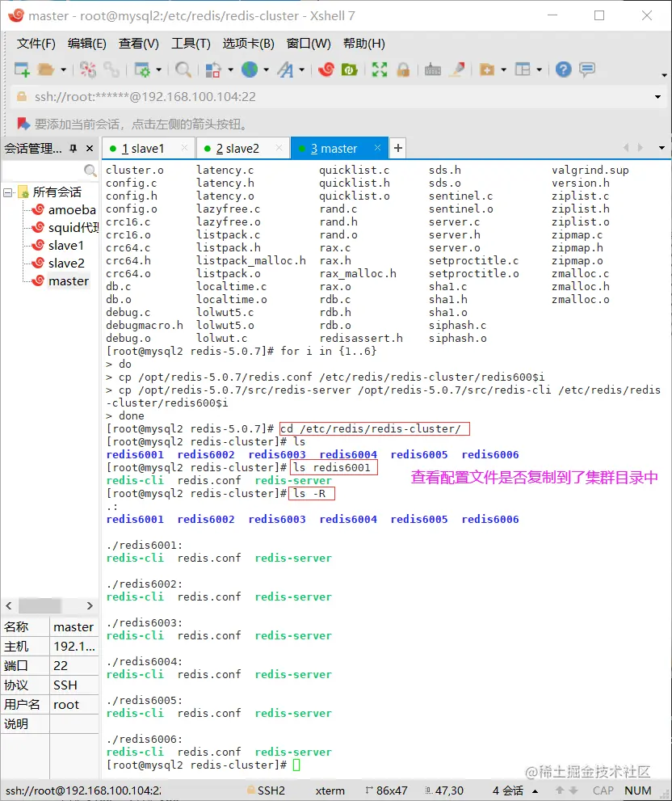The image size is (672, 801).
Task: Click the globe encoding icon
Action: pos(250,70)
